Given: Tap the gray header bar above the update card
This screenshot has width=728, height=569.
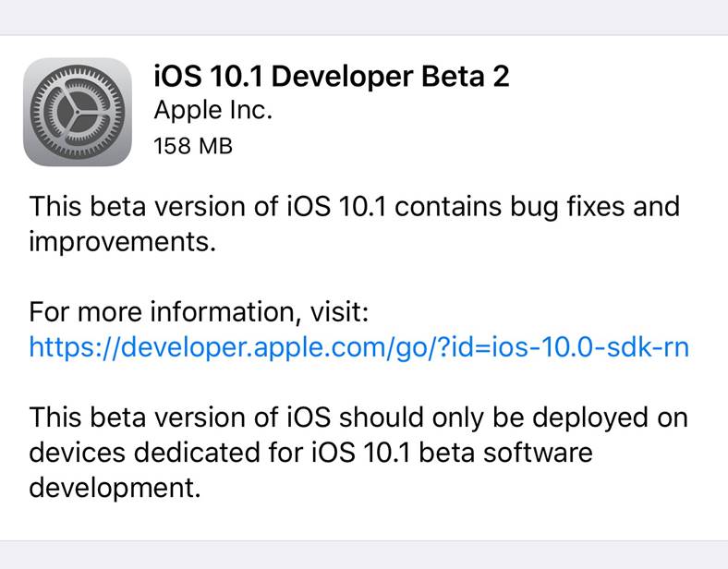Looking at the screenshot, I should [x=364, y=18].
